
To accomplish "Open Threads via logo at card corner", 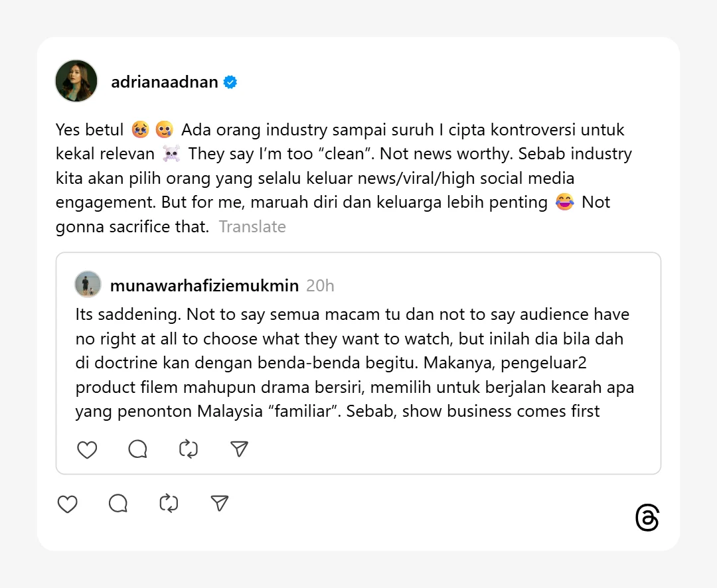I will point(647,518).
